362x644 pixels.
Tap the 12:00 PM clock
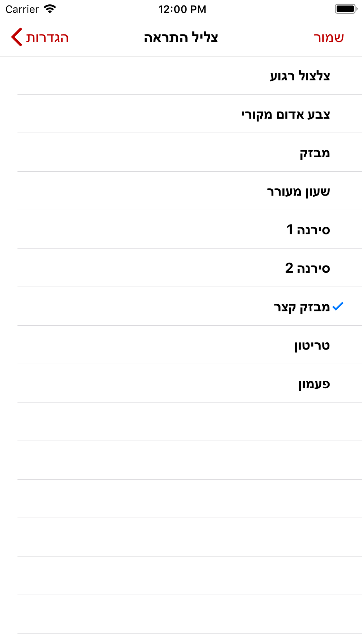[x=182, y=9]
